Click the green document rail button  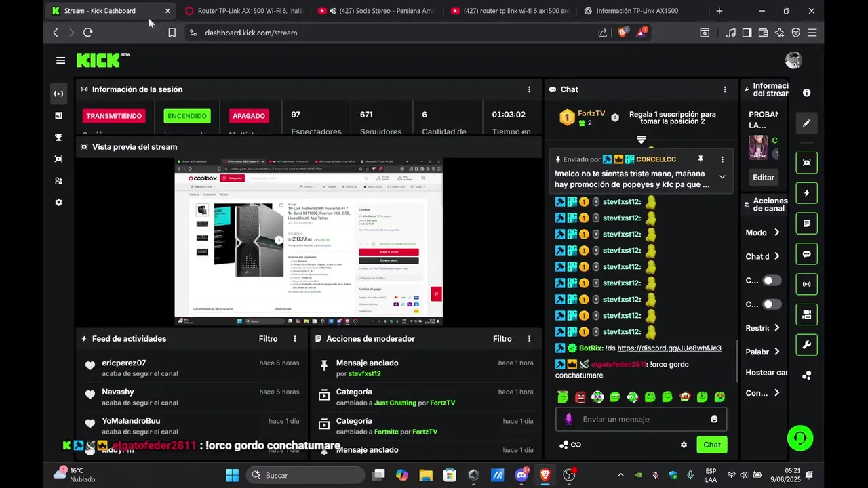point(807,223)
